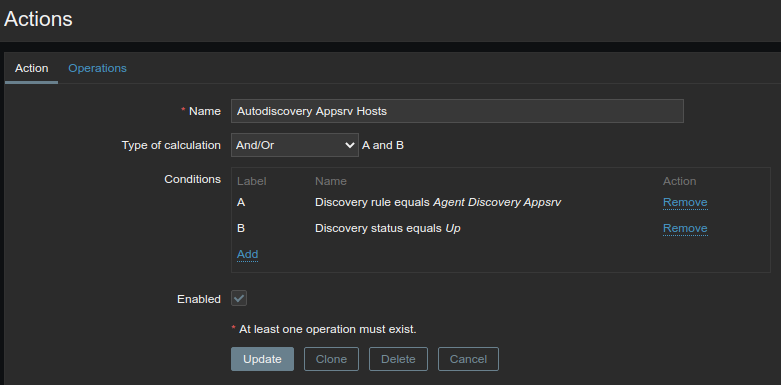Click the Label column header
This screenshot has height=385, width=781.
point(252,181)
